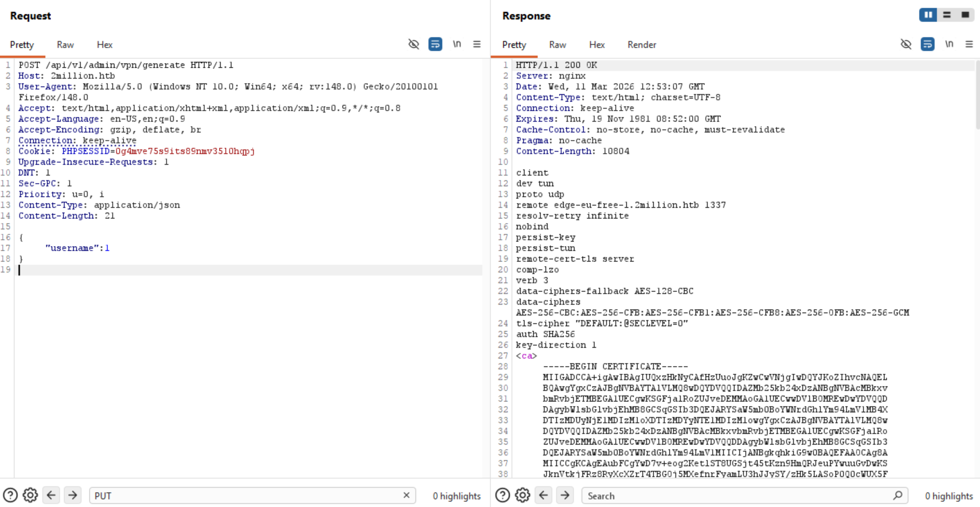Select single-pane layout with the square toggle

[x=966, y=15]
